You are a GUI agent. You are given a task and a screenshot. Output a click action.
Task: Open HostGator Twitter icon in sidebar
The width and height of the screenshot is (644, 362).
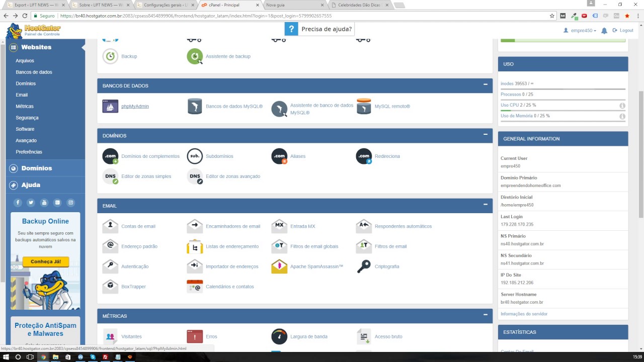pos(31,203)
